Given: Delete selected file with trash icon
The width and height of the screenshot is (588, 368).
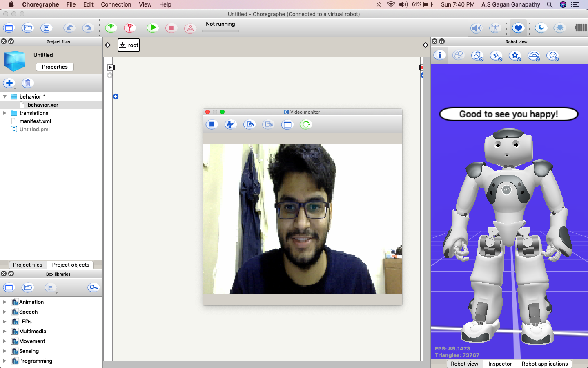Looking at the screenshot, I should [x=27, y=83].
